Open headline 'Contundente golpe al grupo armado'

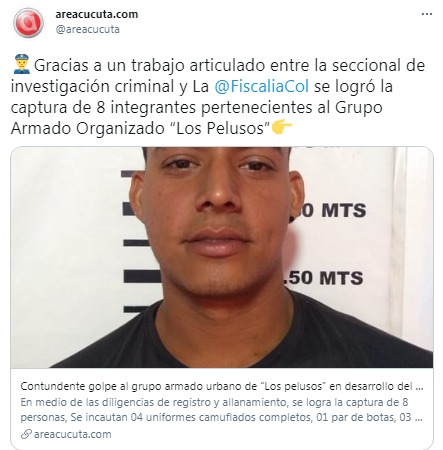coord(222,386)
